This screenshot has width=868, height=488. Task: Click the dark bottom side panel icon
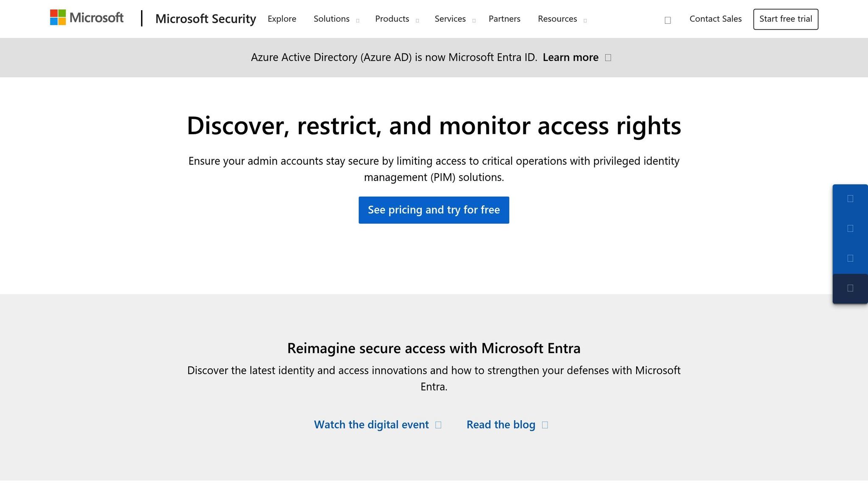coord(850,288)
